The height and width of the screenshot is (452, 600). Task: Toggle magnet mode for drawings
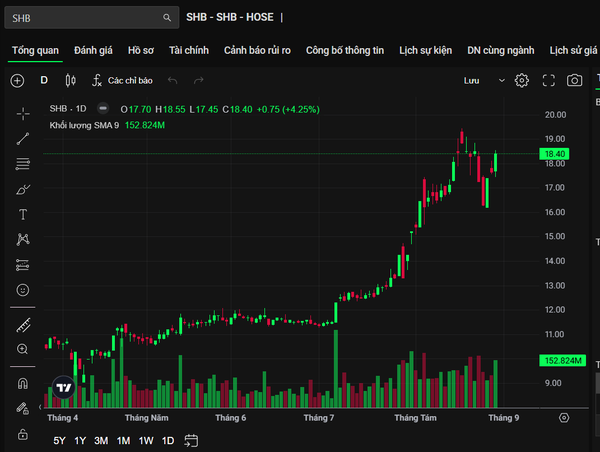pos(23,383)
